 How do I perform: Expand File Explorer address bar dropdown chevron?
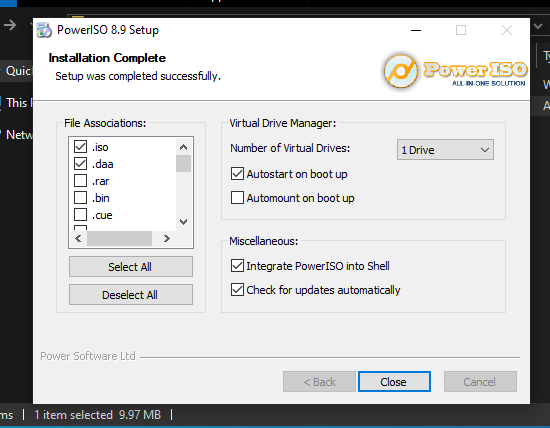tap(538, 26)
